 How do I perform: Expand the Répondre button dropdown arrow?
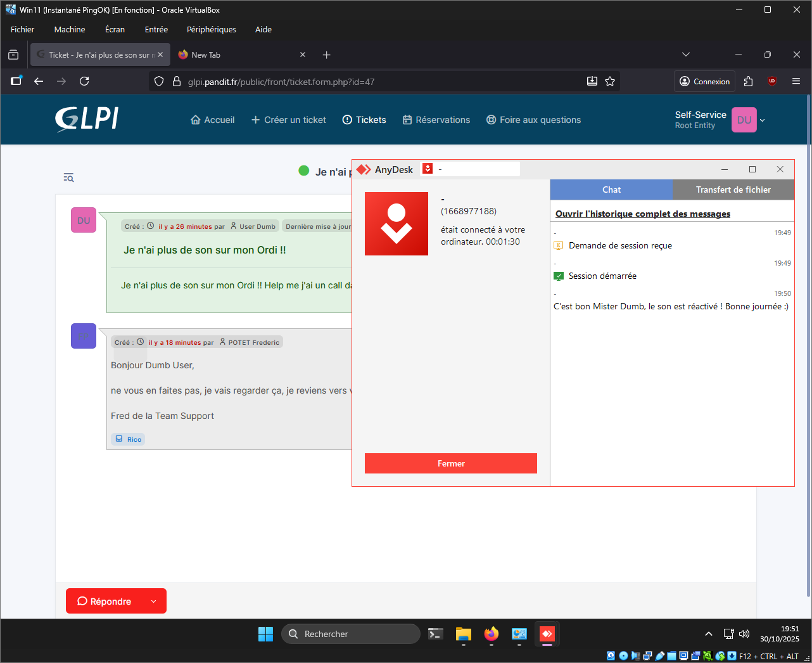pyautogui.click(x=153, y=602)
